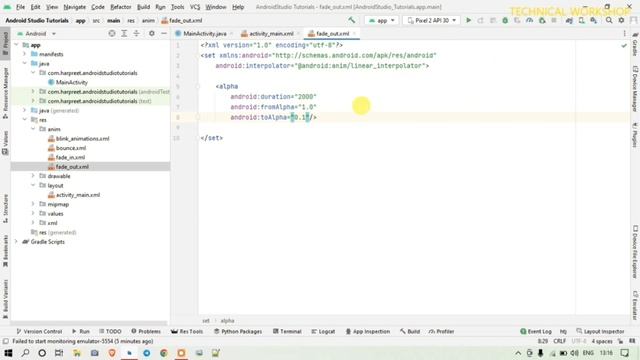Viewport: 640px width, 360px height.
Task: Click editor tabs more options icon
Action: pos(624,33)
